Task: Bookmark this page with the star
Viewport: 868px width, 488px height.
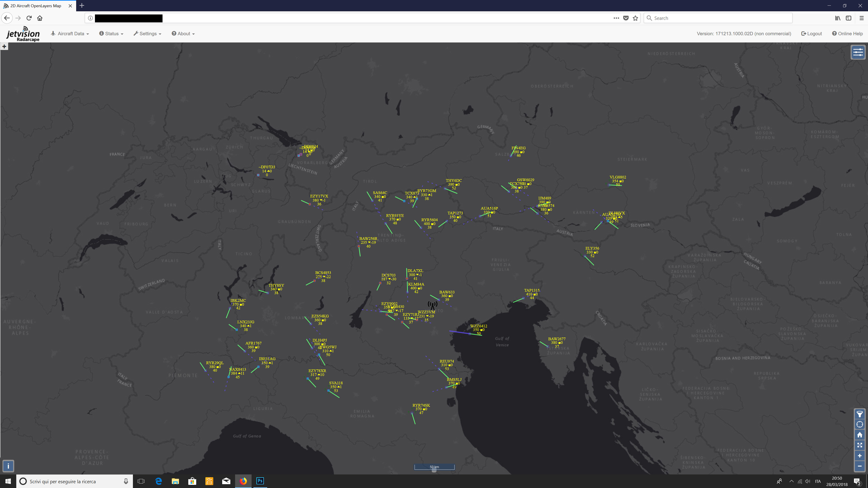Action: [635, 18]
